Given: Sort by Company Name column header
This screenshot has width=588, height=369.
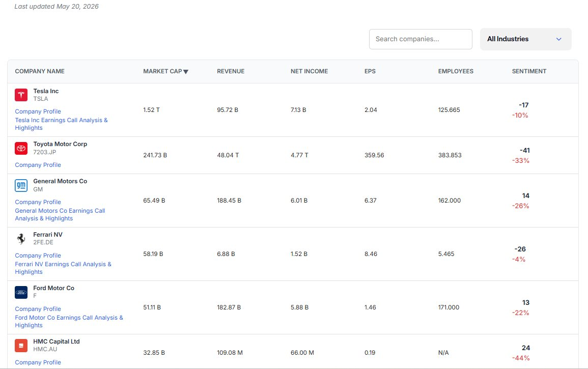Looking at the screenshot, I should point(40,71).
